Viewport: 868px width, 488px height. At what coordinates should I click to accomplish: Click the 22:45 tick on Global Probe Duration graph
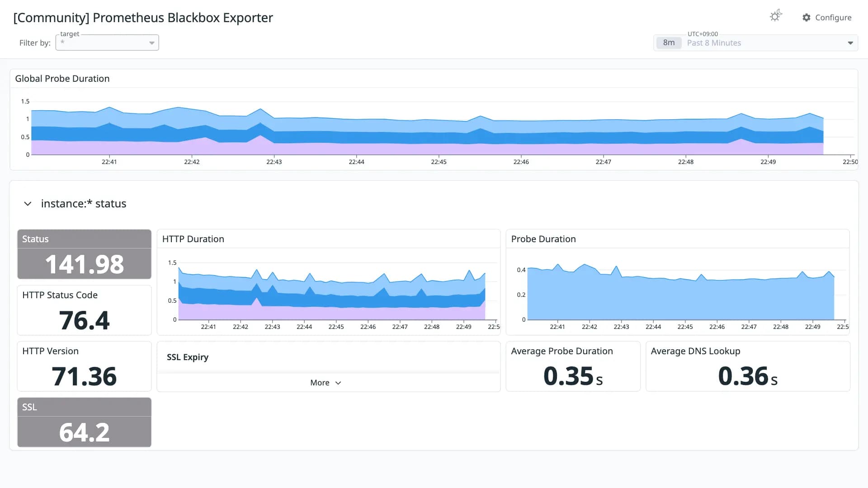[x=439, y=162]
